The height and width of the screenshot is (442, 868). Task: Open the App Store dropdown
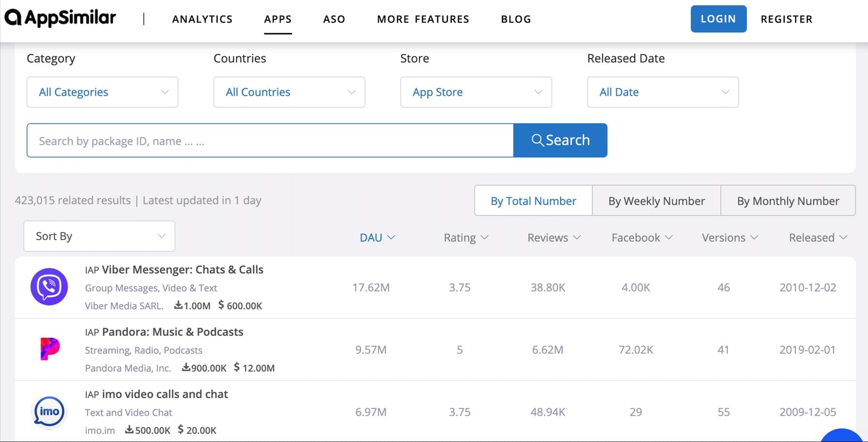pyautogui.click(x=476, y=92)
